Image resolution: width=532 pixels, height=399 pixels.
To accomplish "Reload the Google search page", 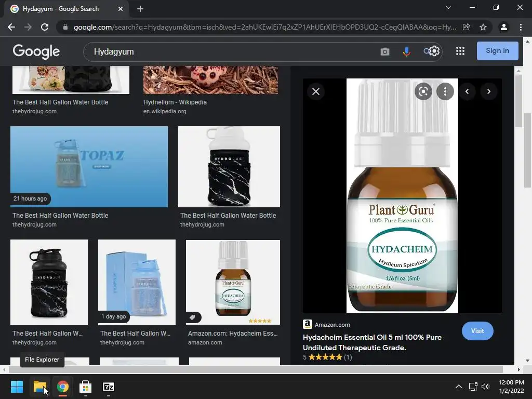I will click(45, 27).
